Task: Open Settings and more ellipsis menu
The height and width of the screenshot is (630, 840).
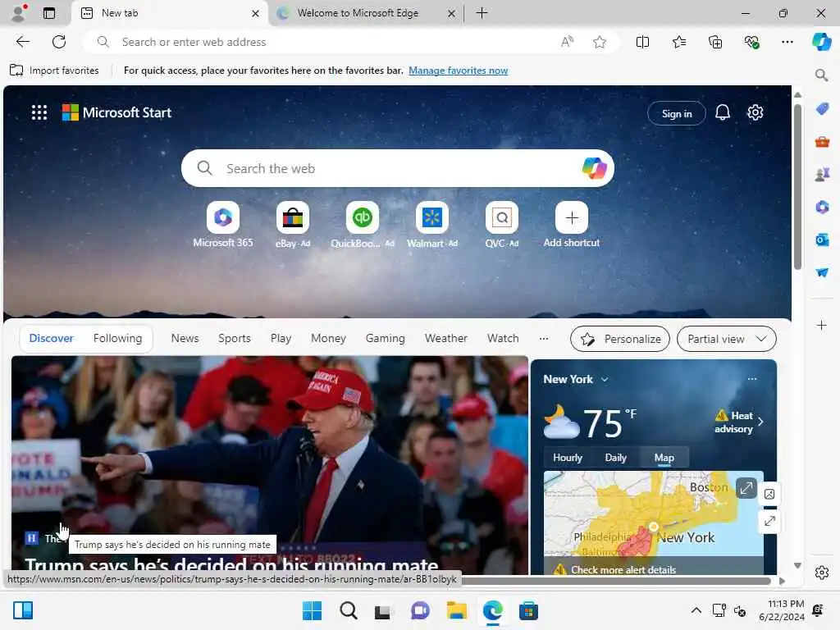Action: pyautogui.click(x=787, y=42)
